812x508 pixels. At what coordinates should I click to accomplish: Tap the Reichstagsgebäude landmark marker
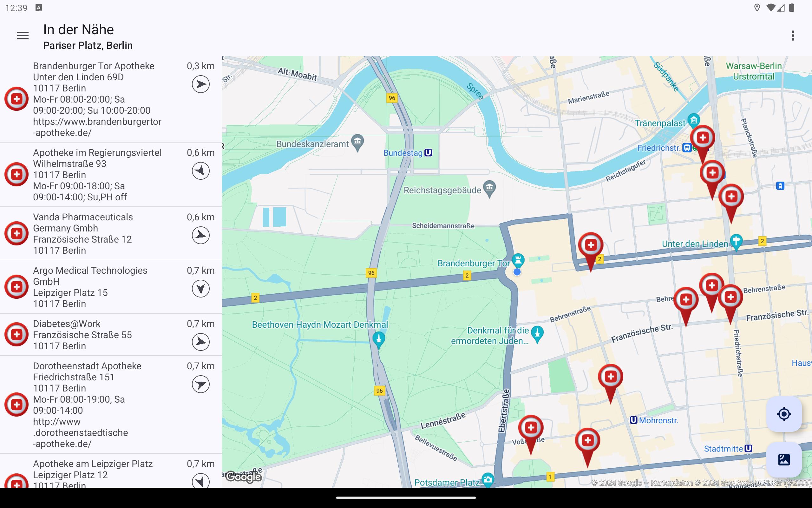(x=489, y=189)
